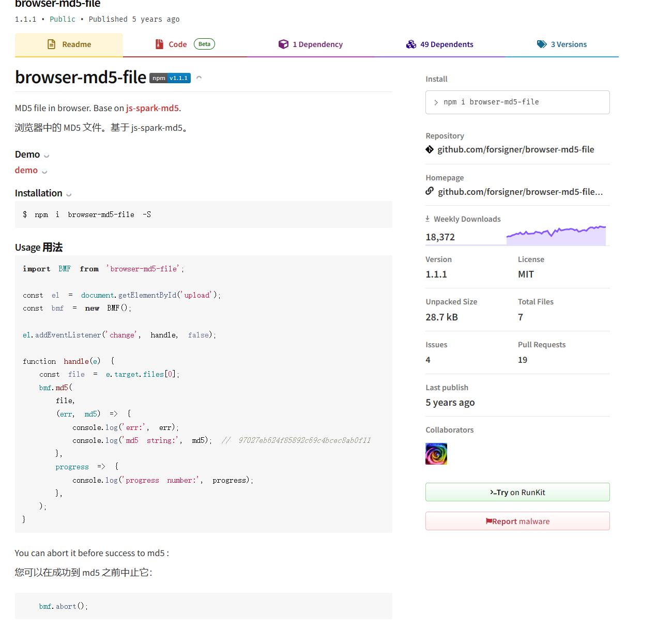Image resolution: width=672 pixels, height=630 pixels.
Task: Click the MIT license value
Action: click(526, 274)
